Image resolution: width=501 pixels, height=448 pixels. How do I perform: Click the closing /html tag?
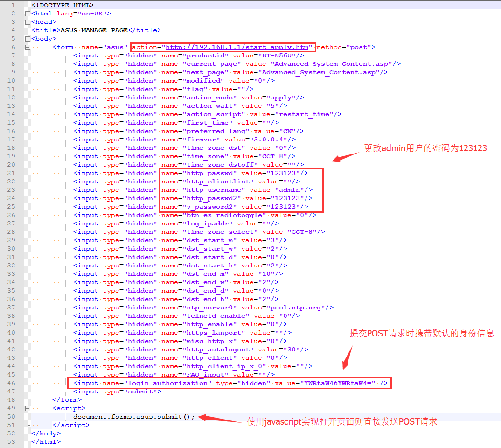(x=46, y=442)
